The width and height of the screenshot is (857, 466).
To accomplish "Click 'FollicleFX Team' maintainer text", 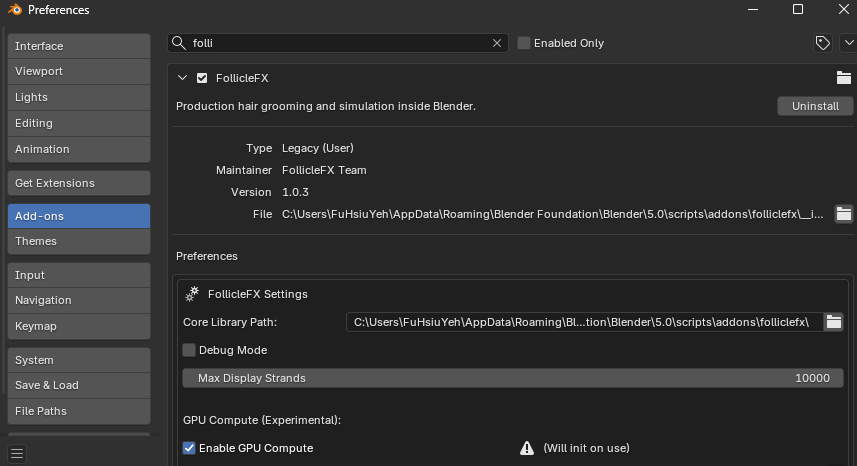I will click(x=324, y=170).
